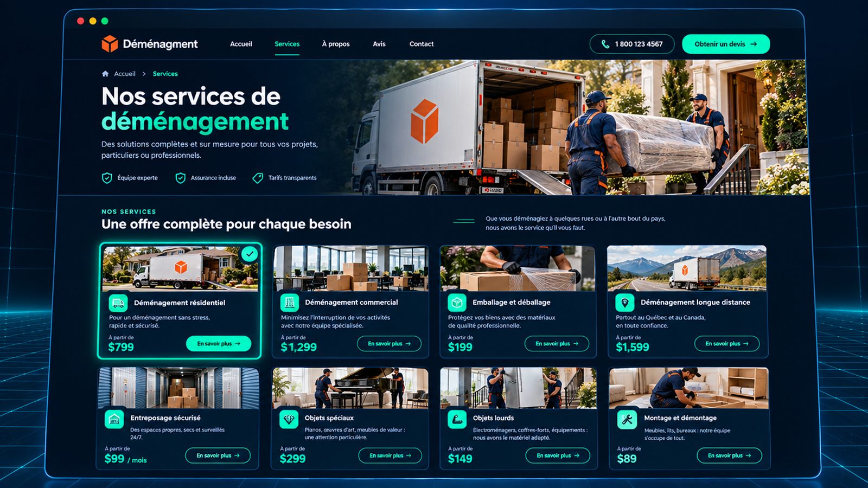Screen dimensions: 868x488
Task: Click the Objets spéciaux card title
Action: [329, 418]
